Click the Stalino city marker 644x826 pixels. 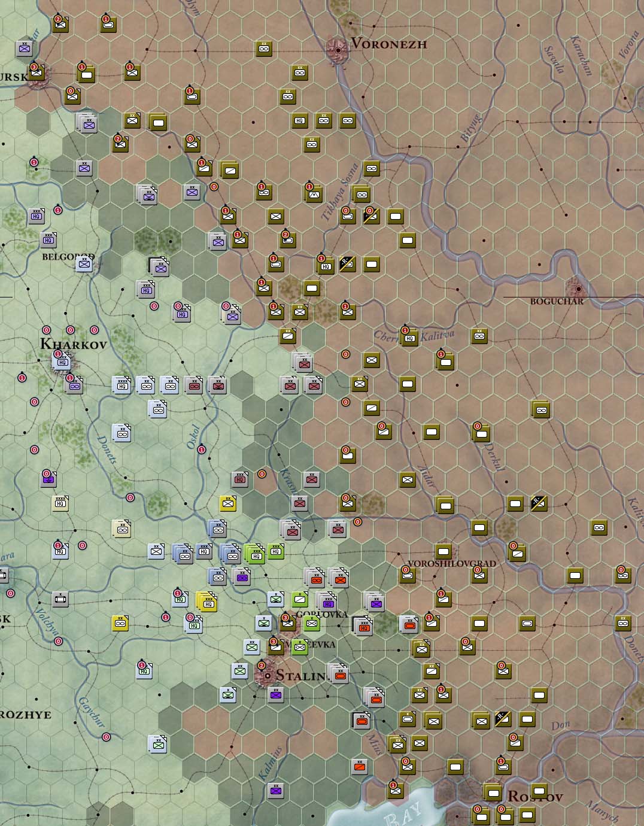pos(267,675)
